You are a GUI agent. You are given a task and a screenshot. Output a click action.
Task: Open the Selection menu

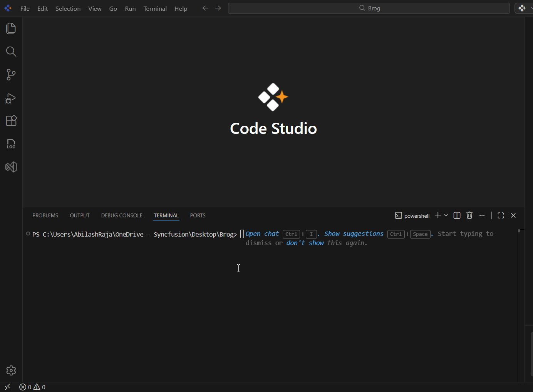click(x=68, y=8)
